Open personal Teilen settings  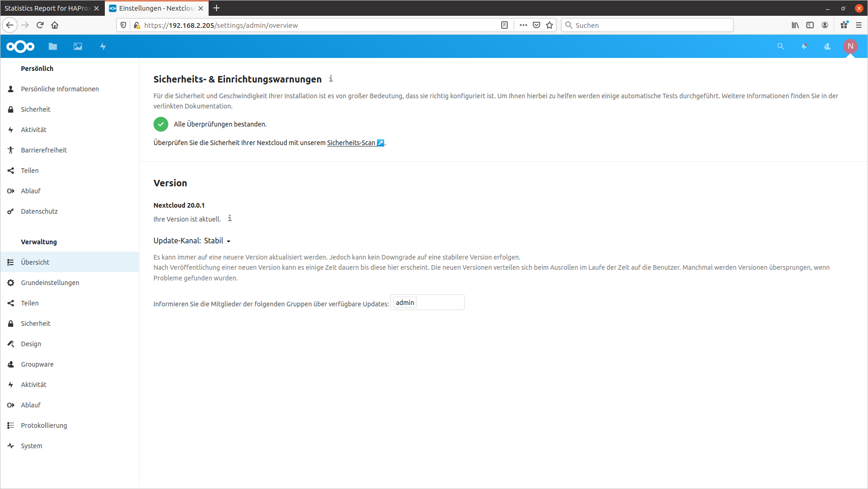pyautogui.click(x=70, y=171)
